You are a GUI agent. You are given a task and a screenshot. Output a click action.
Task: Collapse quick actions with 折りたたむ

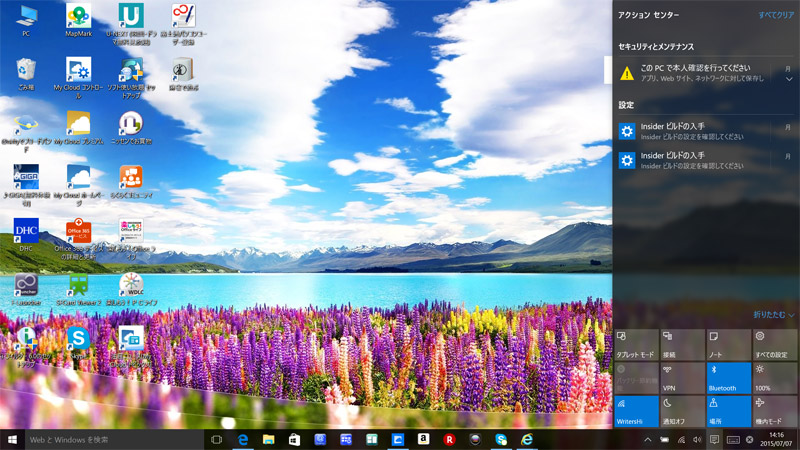tap(773, 315)
